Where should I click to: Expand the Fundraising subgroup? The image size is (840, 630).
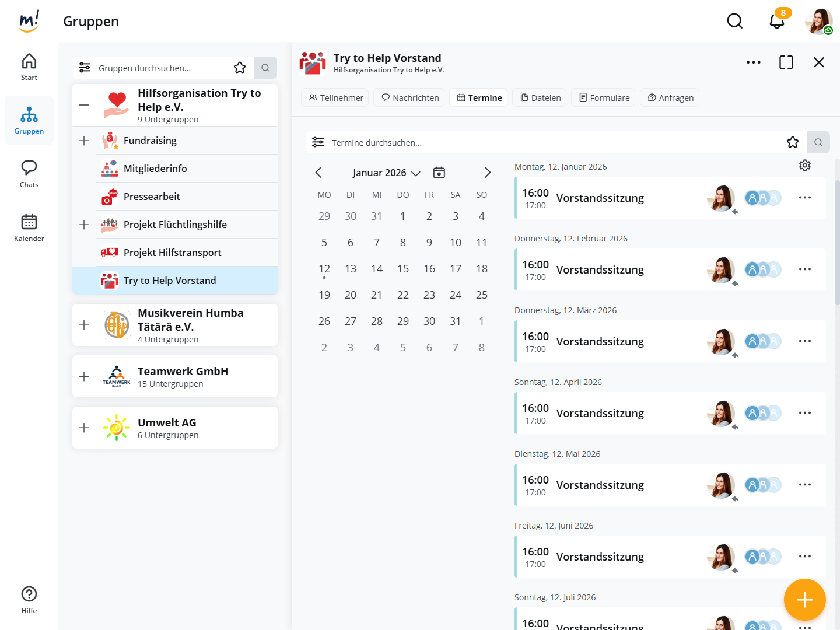pos(84,141)
